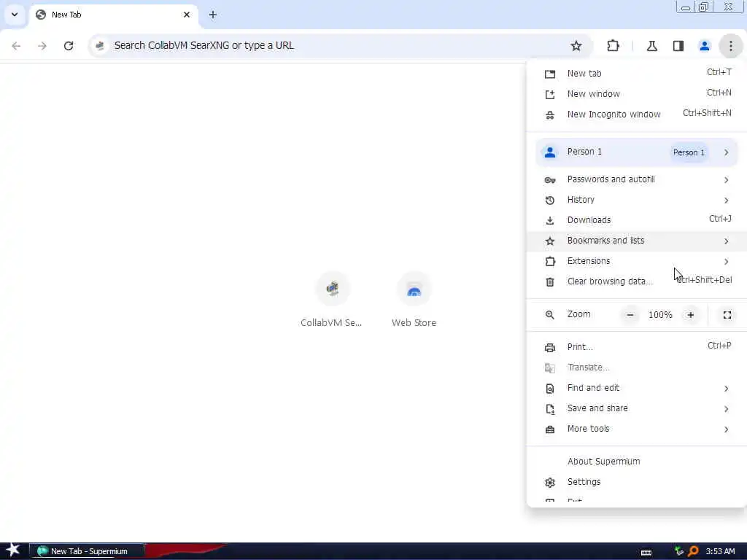Open CollabVM Se... shortcut tile
747x560 pixels.
pyautogui.click(x=332, y=300)
